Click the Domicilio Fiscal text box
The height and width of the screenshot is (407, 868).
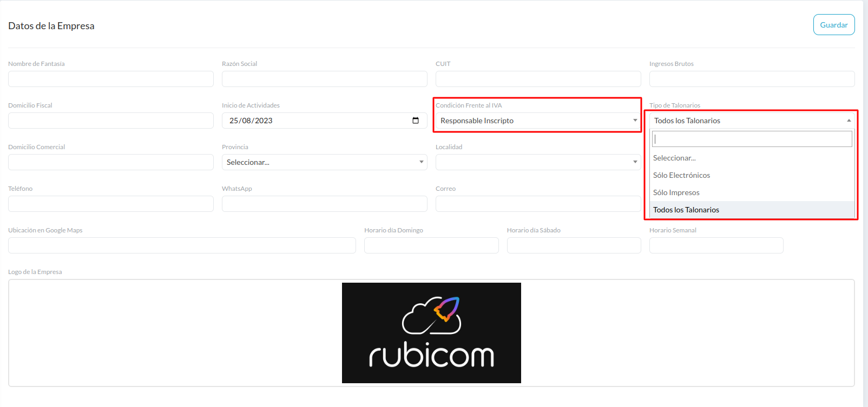110,121
